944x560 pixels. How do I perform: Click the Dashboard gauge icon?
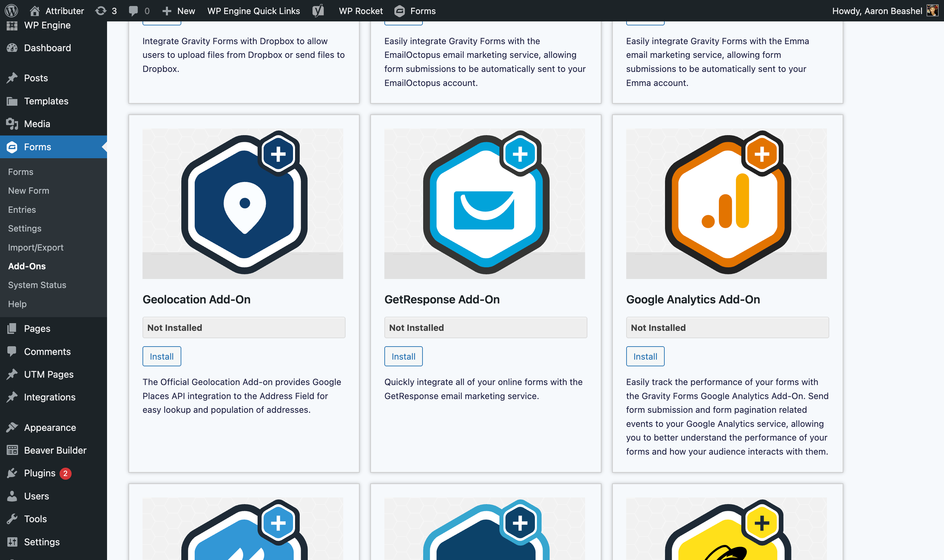(x=12, y=48)
